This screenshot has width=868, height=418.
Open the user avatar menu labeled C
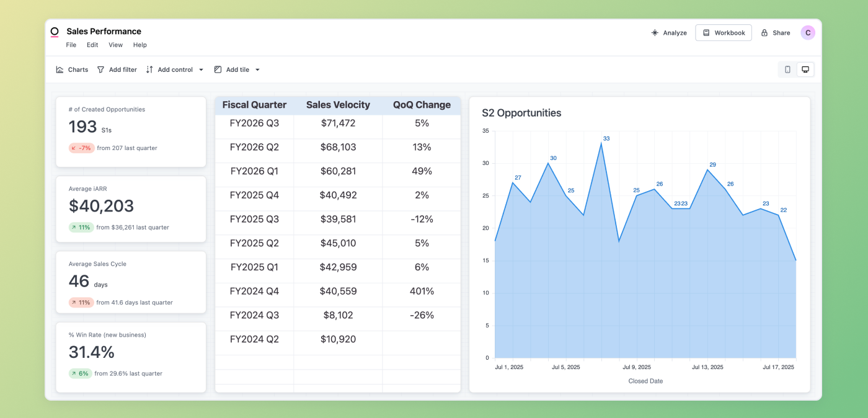pyautogui.click(x=808, y=32)
